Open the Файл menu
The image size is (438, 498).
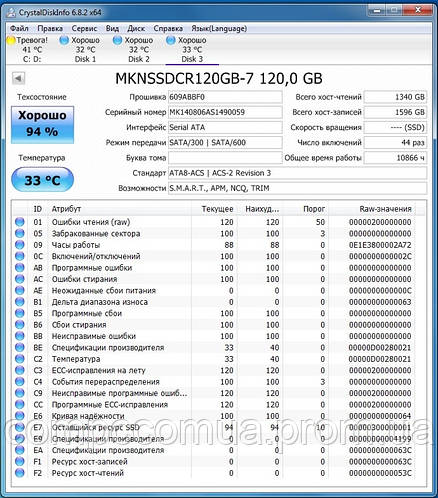(x=19, y=29)
